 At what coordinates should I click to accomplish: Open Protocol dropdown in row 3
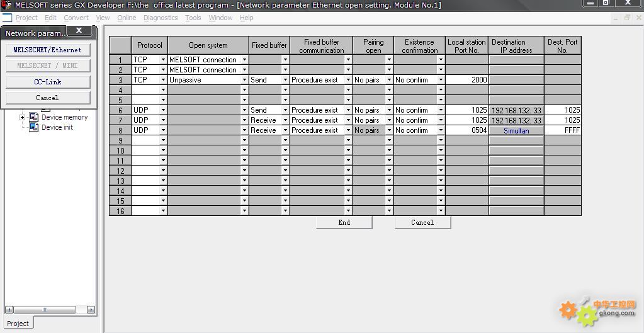tap(163, 80)
